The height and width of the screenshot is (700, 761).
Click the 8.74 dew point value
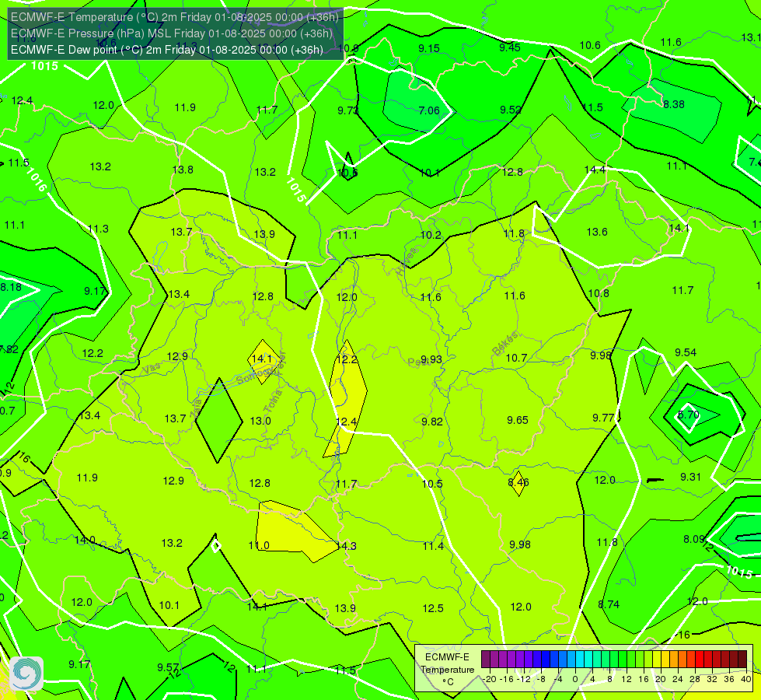[609, 604]
